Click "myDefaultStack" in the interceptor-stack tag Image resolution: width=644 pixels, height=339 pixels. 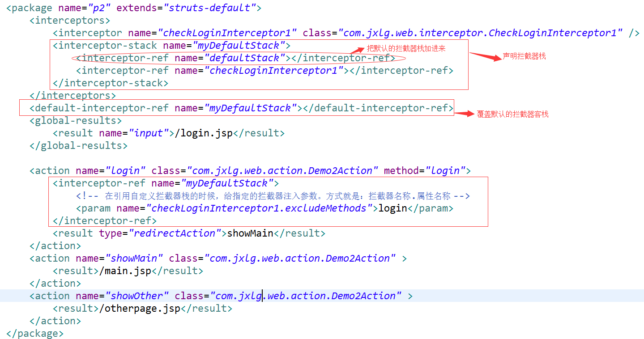click(239, 46)
